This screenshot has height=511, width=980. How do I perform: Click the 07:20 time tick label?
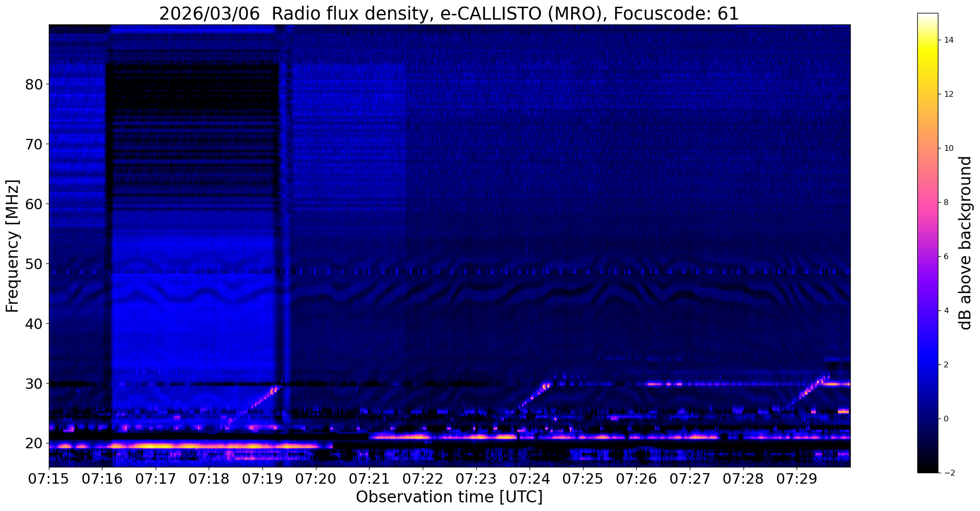pyautogui.click(x=316, y=478)
